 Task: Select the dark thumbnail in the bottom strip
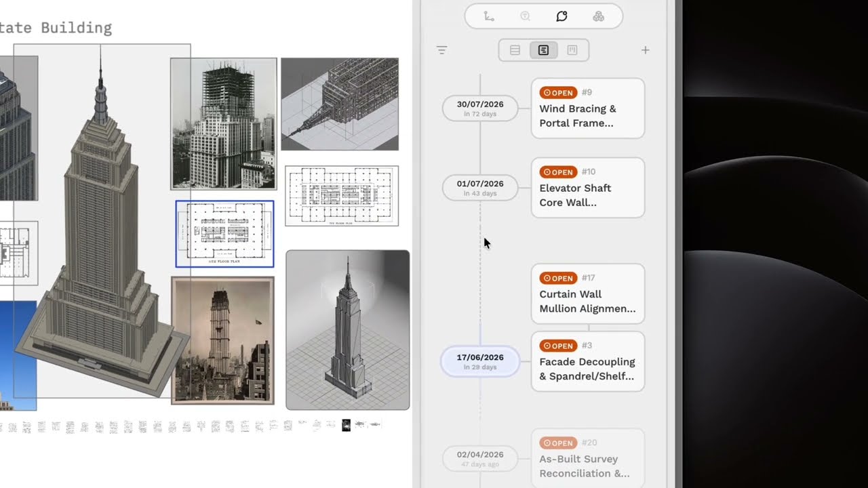346,425
